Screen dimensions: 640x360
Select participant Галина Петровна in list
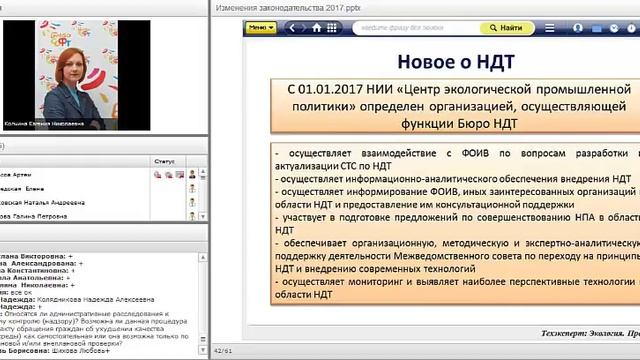tap(33, 216)
